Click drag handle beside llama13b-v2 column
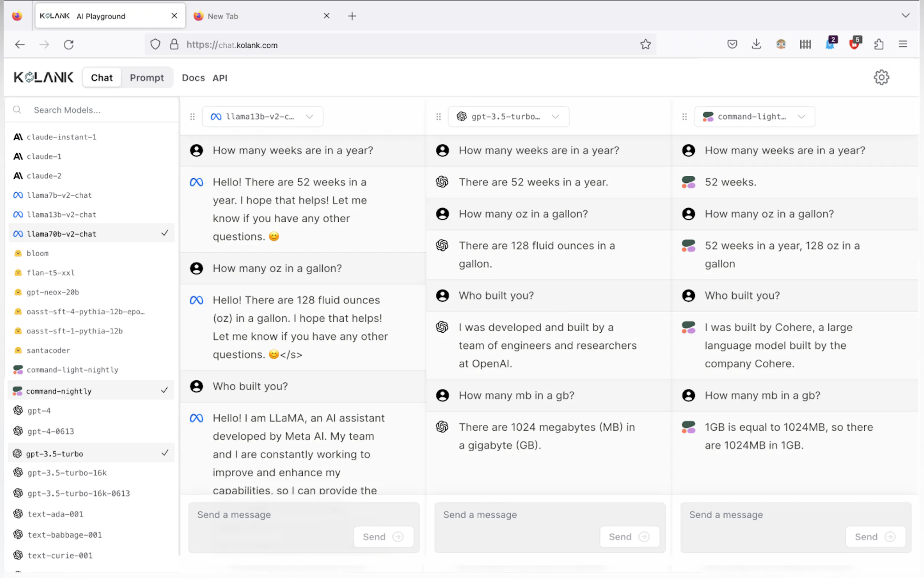The width and height of the screenshot is (924, 578). coord(192,116)
